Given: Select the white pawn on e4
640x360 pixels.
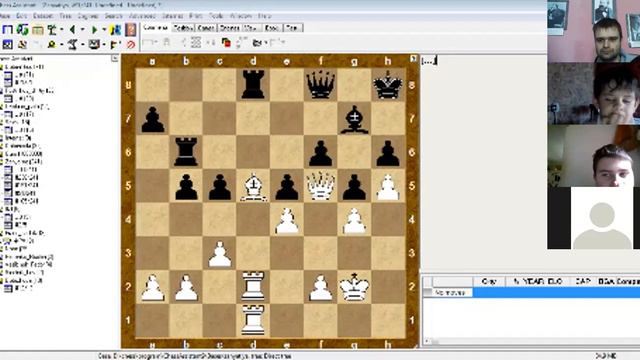Looking at the screenshot, I should tap(287, 221).
